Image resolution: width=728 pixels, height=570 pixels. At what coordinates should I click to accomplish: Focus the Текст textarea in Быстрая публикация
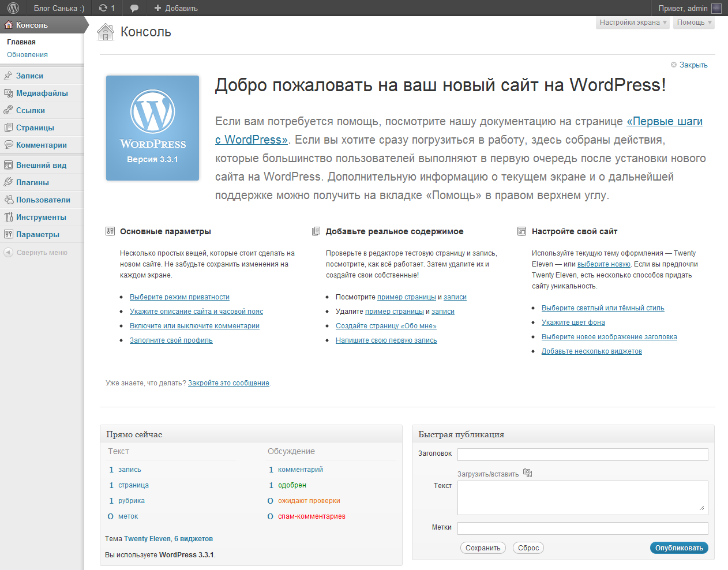pyautogui.click(x=583, y=498)
